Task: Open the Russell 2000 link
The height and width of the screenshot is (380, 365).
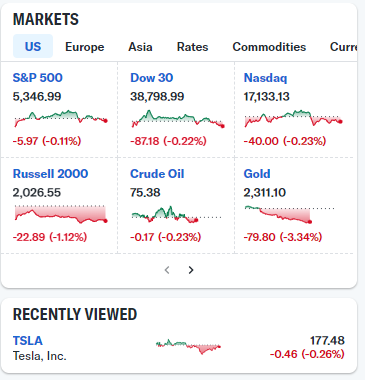Action: 50,174
